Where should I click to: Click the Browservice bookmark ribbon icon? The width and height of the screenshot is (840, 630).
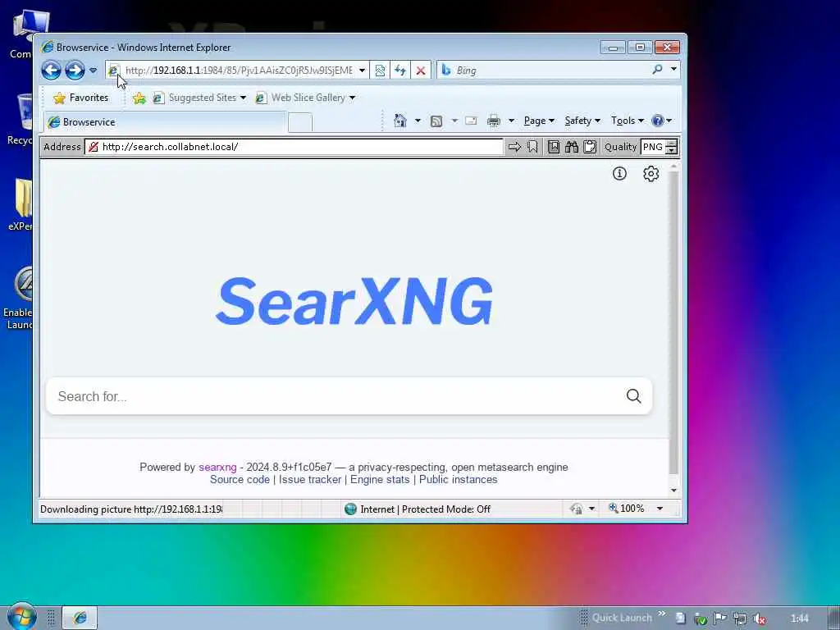coord(532,147)
